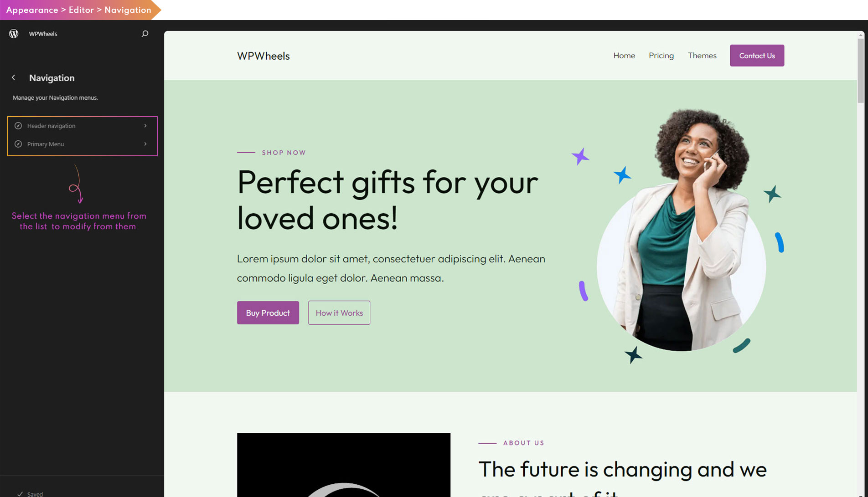This screenshot has width=868, height=497.
Task: Click the back arrow beside Navigation
Action: [x=14, y=78]
